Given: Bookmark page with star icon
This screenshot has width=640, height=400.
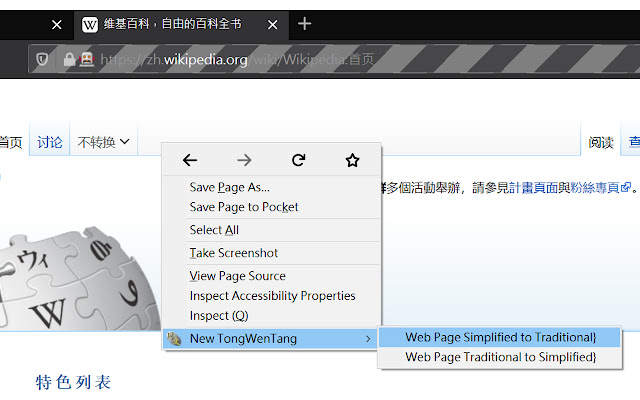Looking at the screenshot, I should tap(352, 160).
